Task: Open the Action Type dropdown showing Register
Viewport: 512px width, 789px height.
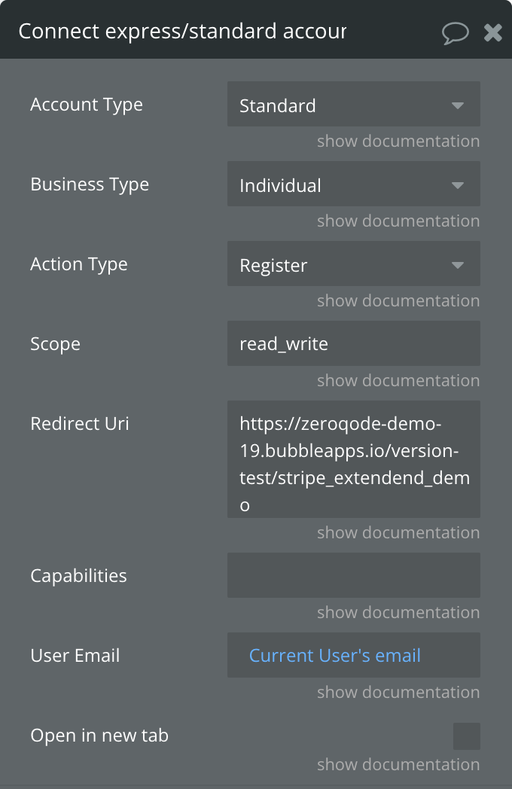Action: (354, 264)
